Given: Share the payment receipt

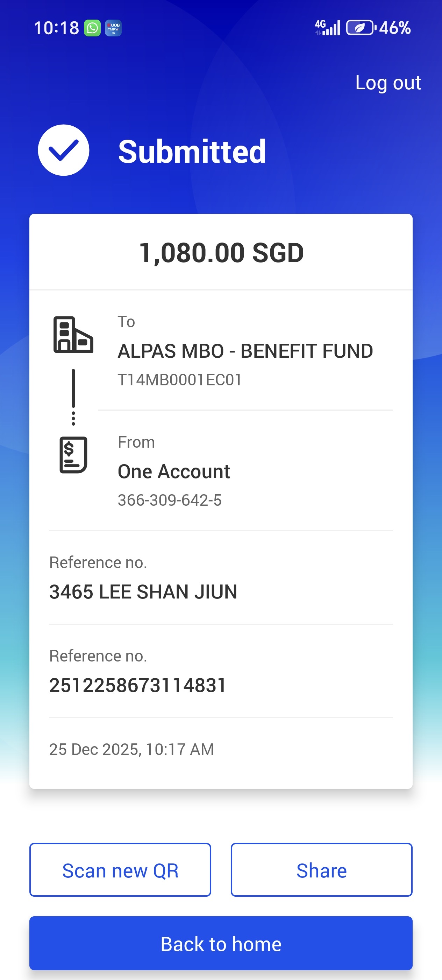Looking at the screenshot, I should (321, 870).
